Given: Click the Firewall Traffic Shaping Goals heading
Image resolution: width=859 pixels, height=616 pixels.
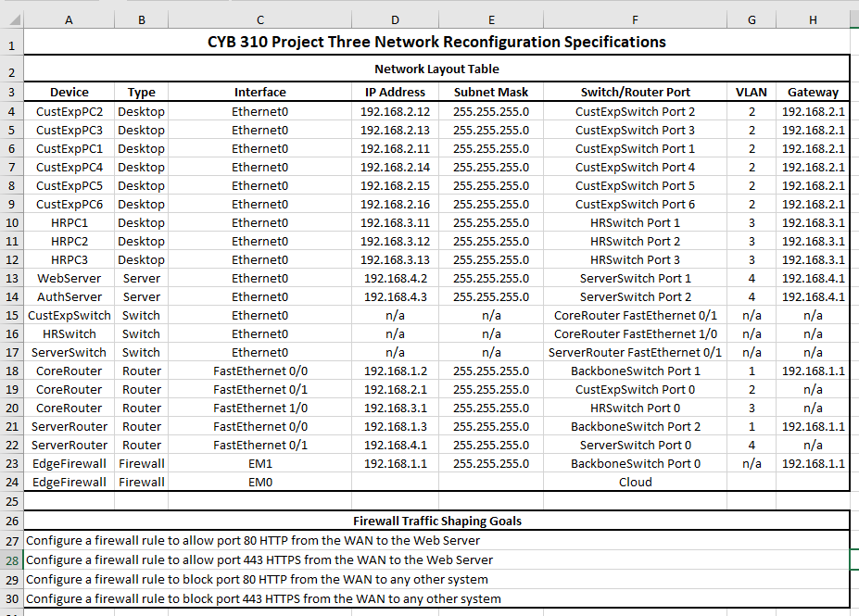Looking at the screenshot, I should (x=436, y=521).
